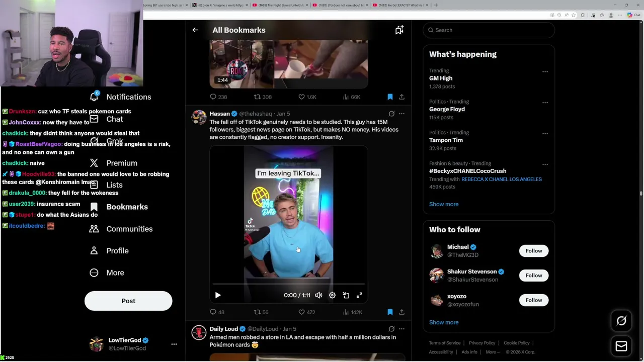Click the Search field

(489, 30)
